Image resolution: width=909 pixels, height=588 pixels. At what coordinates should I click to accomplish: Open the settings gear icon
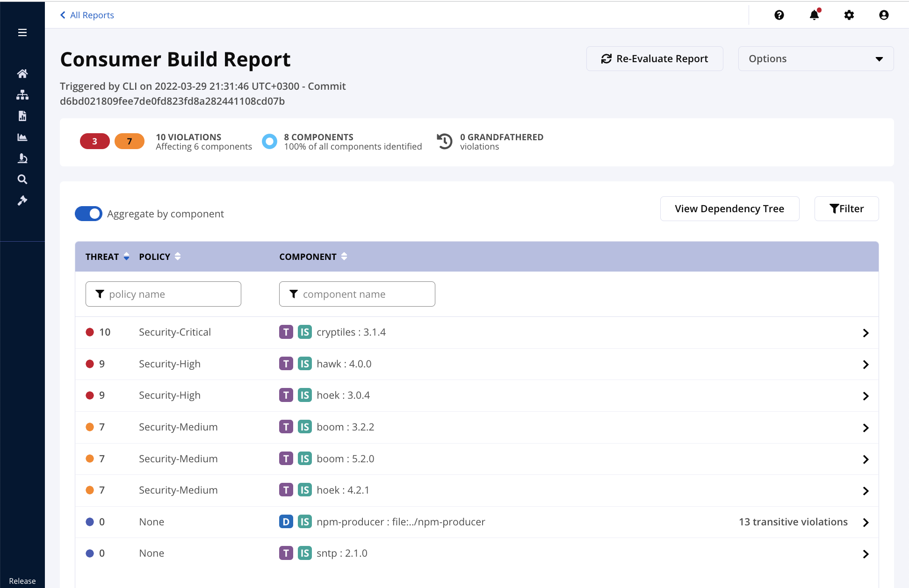849,15
